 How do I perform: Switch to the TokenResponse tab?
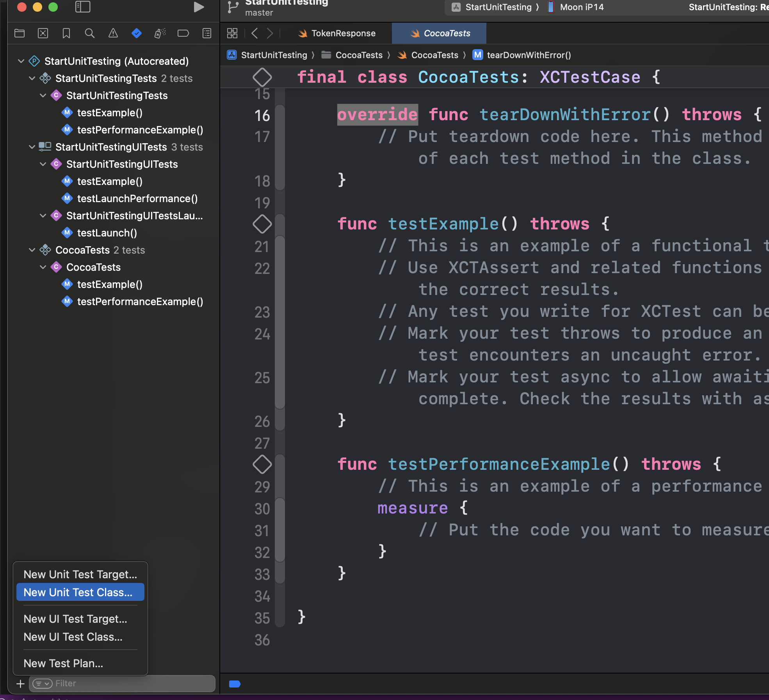pyautogui.click(x=336, y=34)
